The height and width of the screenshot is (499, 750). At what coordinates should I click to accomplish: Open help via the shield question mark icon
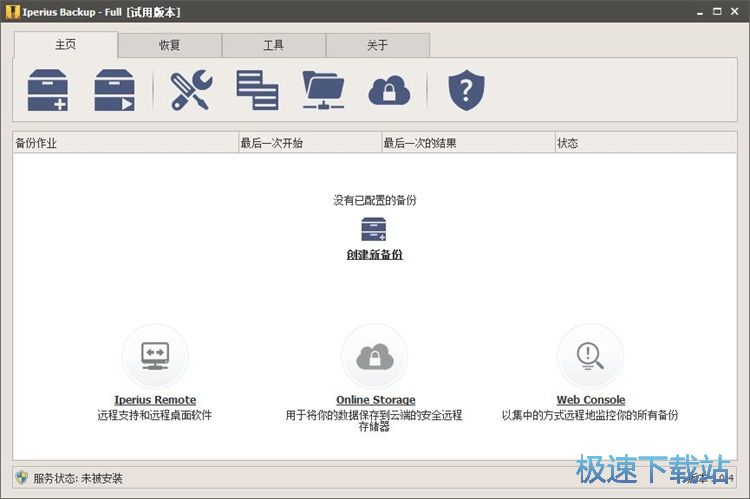pyautogui.click(x=466, y=90)
